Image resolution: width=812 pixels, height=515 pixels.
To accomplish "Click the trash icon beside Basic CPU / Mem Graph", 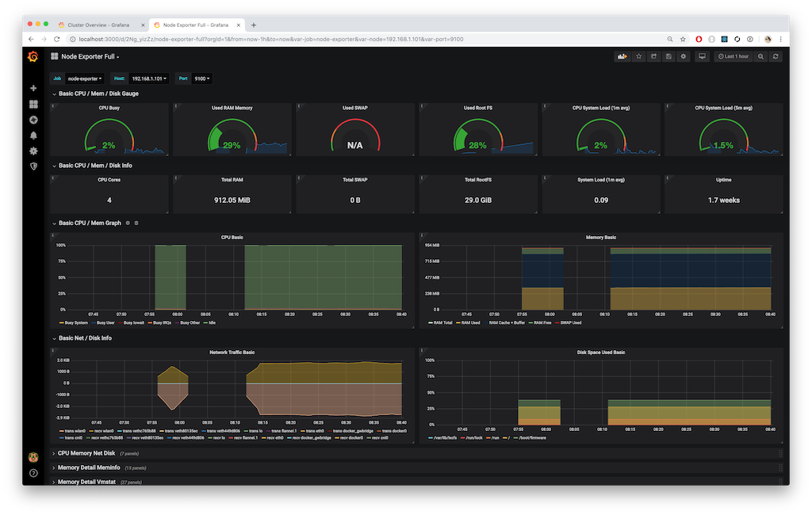I will click(136, 223).
